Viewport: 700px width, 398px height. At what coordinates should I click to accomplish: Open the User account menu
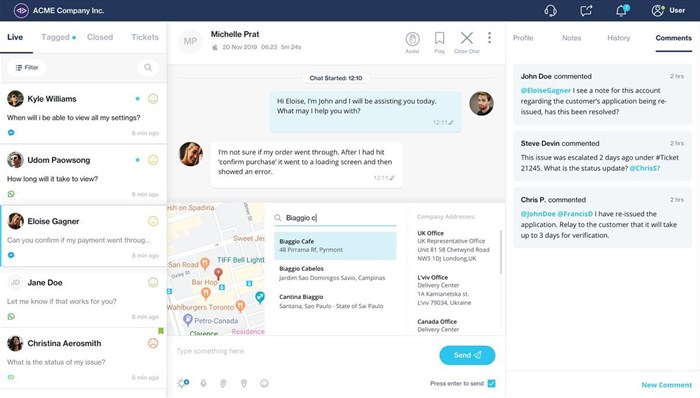(x=668, y=10)
